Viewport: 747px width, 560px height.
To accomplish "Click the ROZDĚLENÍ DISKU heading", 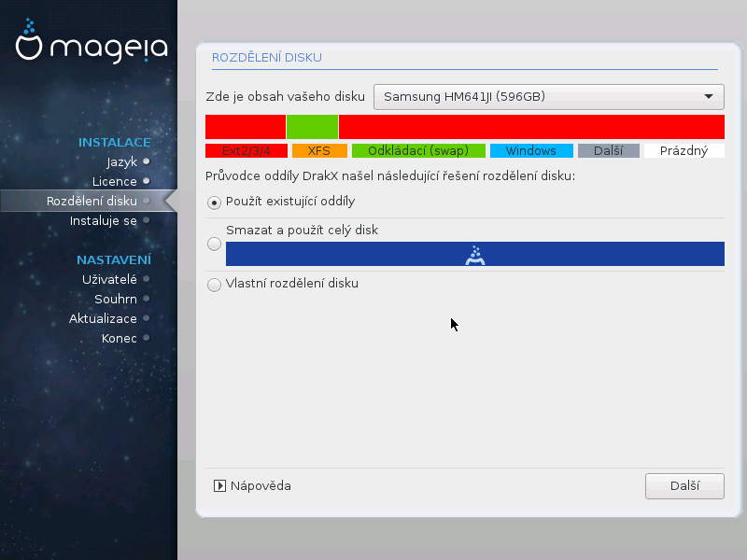I will coord(267,58).
